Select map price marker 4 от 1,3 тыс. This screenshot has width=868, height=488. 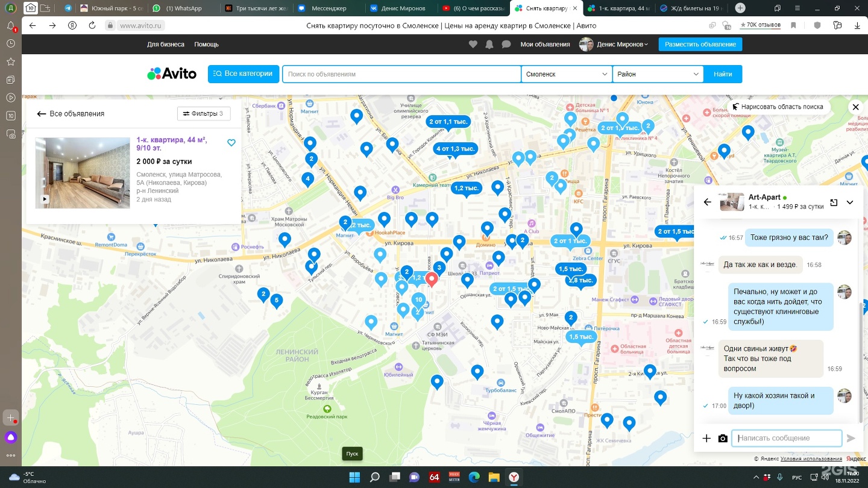tap(456, 149)
